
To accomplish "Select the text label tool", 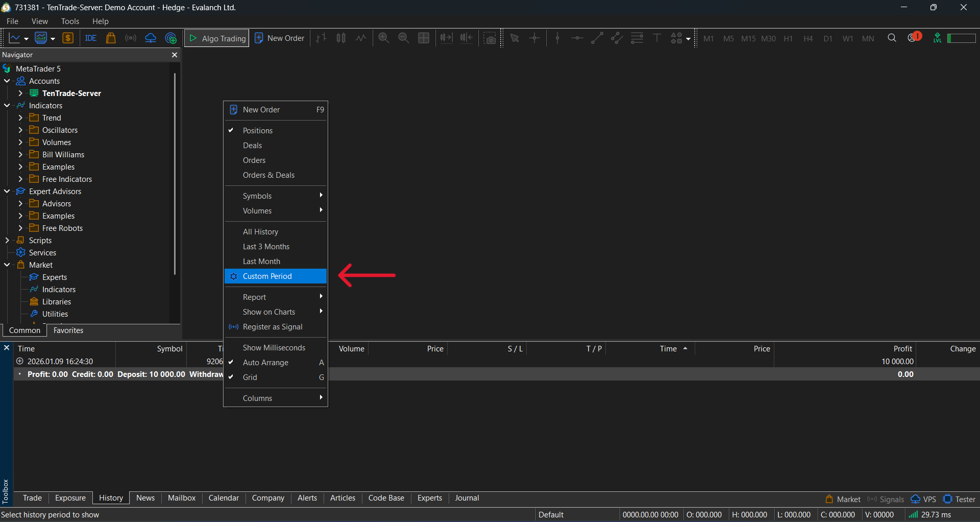I will pyautogui.click(x=657, y=38).
